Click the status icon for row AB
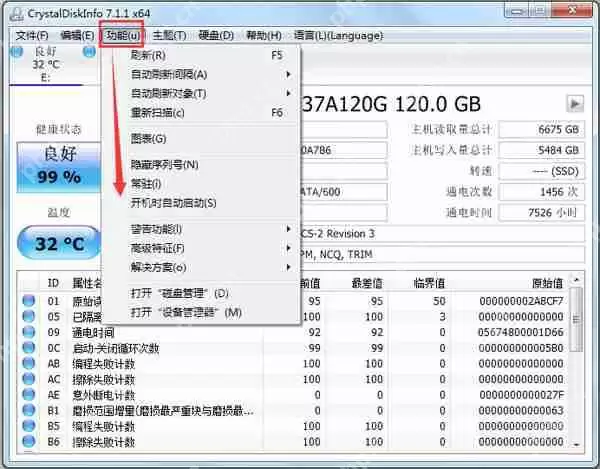 tap(28, 363)
